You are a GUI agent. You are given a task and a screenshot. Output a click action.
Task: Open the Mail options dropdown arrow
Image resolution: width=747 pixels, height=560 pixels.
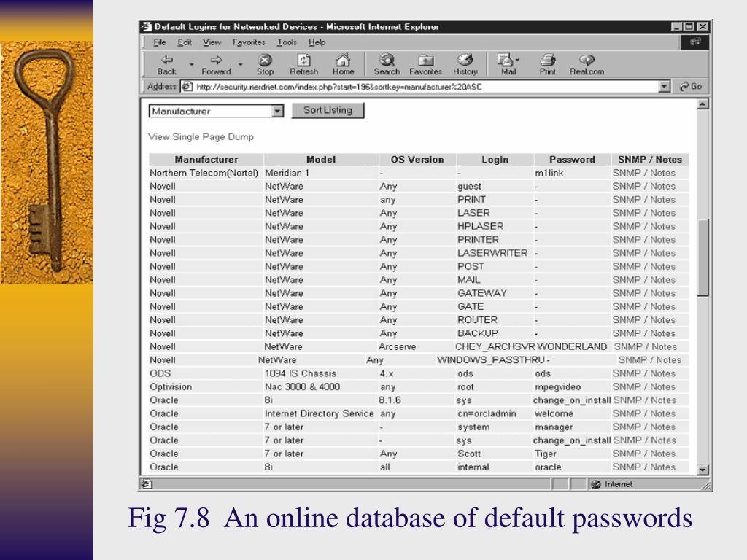point(517,60)
